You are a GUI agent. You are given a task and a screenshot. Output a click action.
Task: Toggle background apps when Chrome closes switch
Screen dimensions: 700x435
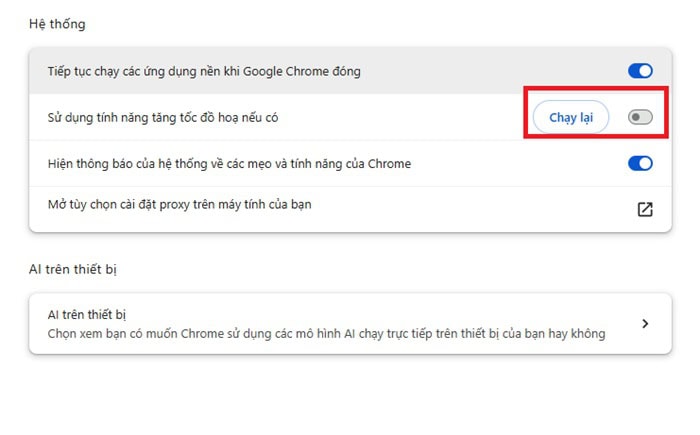tap(640, 71)
